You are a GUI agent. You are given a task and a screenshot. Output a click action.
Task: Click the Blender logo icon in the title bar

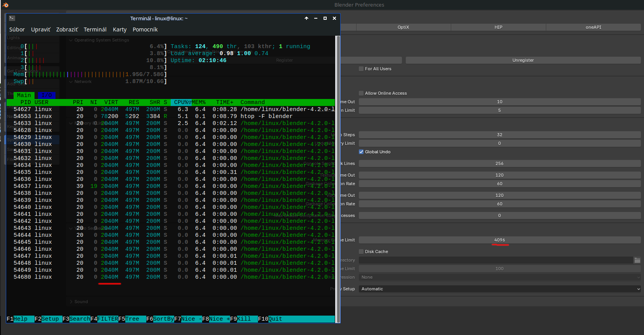pos(5,5)
